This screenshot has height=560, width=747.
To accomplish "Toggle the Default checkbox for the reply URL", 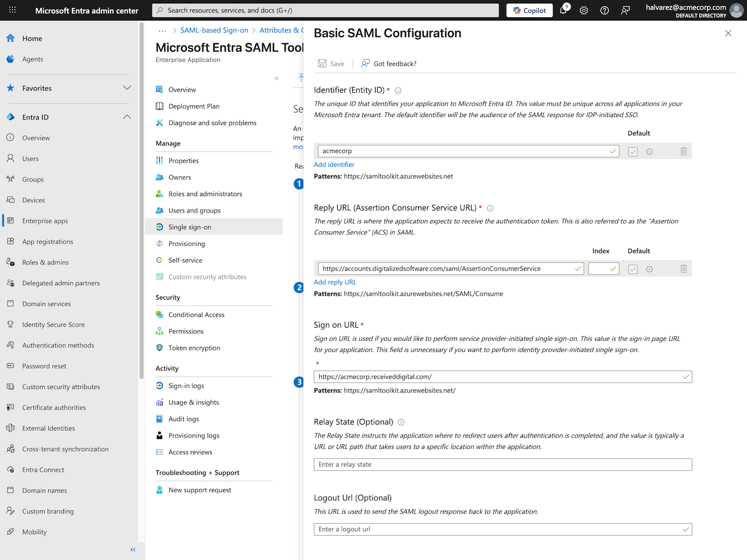I will (x=633, y=269).
